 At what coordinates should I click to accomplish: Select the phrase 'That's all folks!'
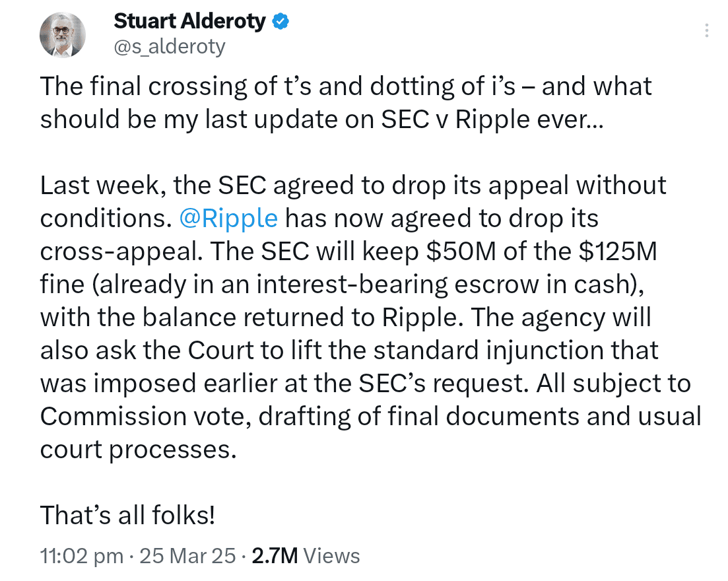click(127, 516)
